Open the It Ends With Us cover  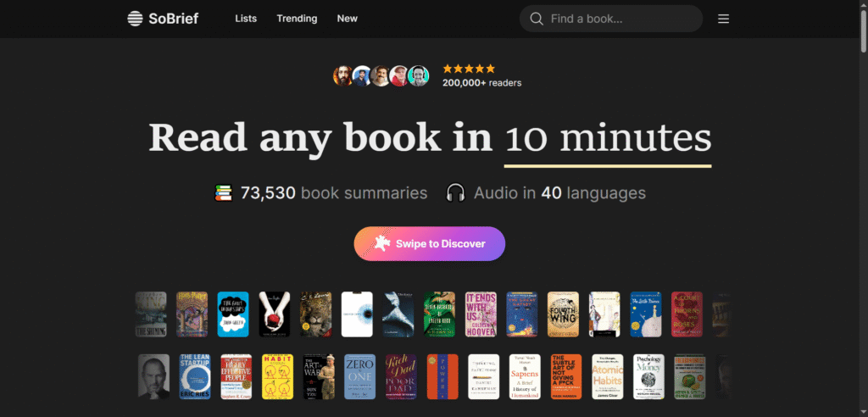pyautogui.click(x=481, y=314)
